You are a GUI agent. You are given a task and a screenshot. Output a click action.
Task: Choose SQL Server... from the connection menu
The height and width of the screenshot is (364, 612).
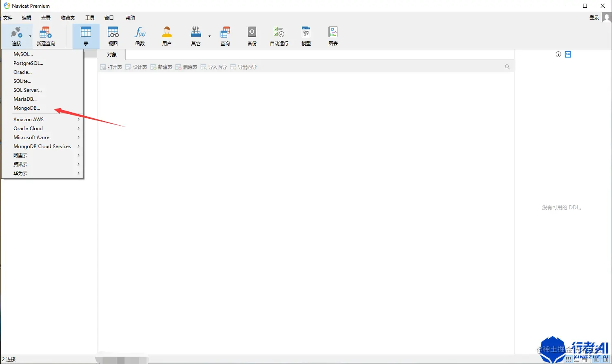coord(42,90)
